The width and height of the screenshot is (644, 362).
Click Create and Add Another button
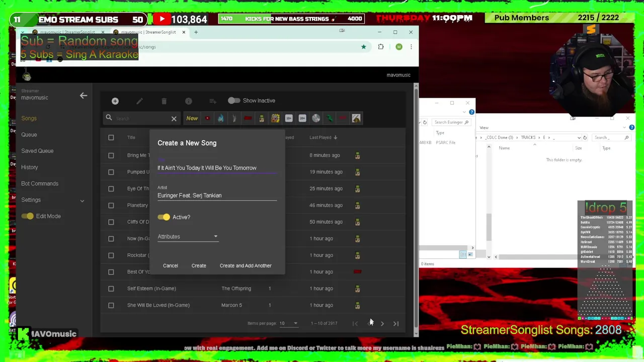tap(246, 265)
